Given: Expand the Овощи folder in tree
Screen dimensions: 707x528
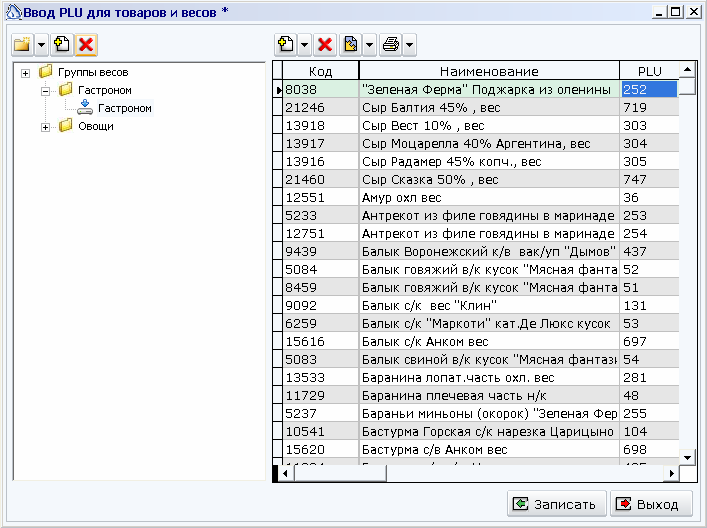Looking at the screenshot, I should 45,128.
